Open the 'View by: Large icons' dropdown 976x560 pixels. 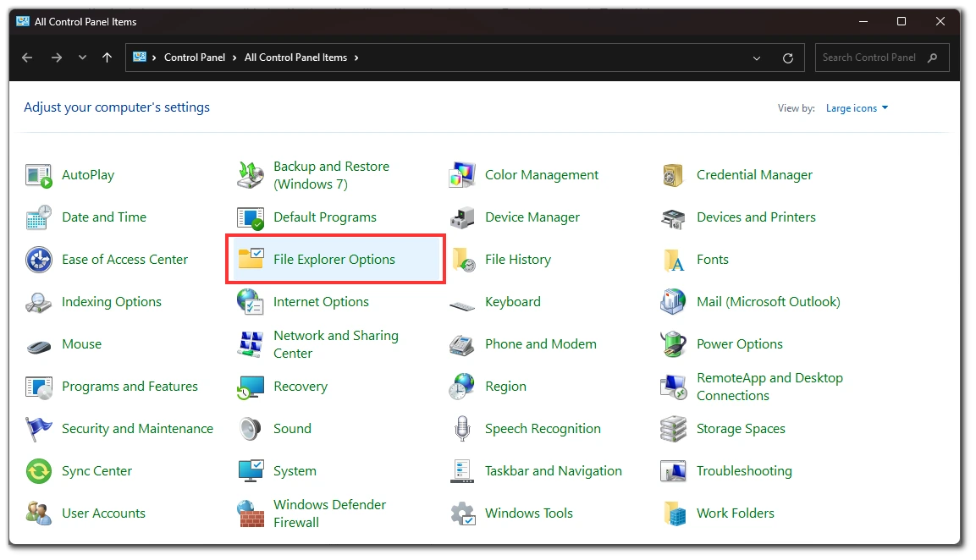point(857,108)
